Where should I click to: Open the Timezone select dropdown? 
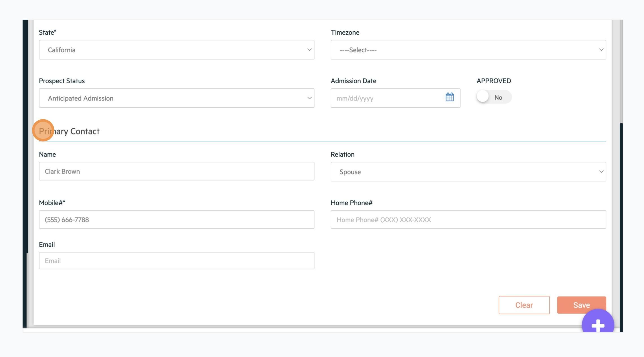click(x=468, y=50)
